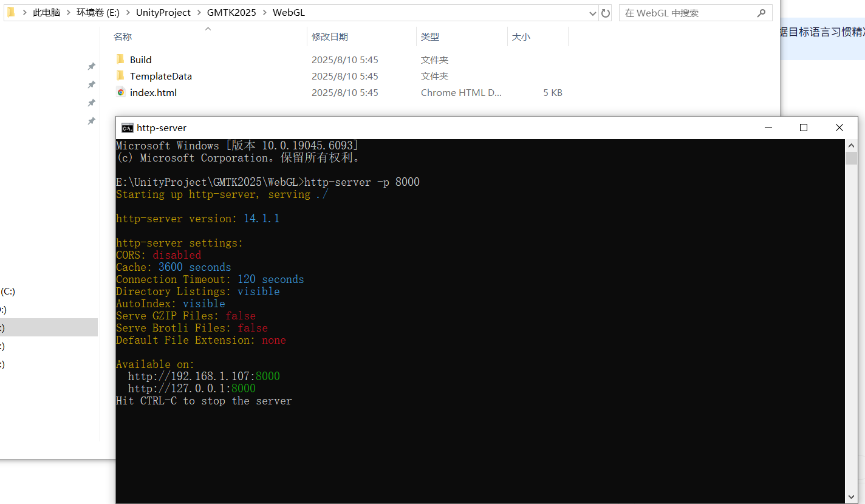The width and height of the screenshot is (865, 504).
Task: Click 'Hit CTRL-C to stop the server' line
Action: (204, 401)
